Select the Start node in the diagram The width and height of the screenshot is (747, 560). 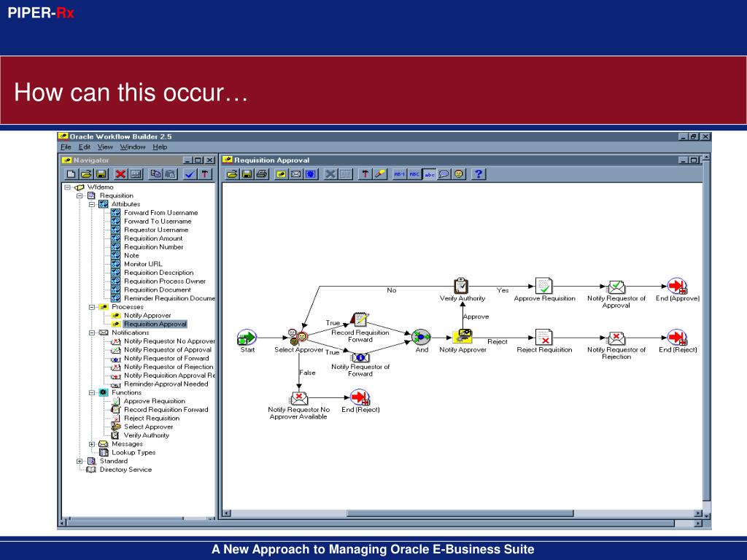tap(247, 338)
